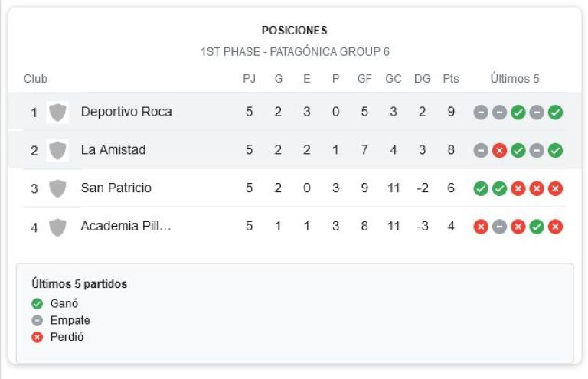This screenshot has height=379, width=588.
Task: Click La Amistad's red loss result icon
Action: tap(499, 151)
